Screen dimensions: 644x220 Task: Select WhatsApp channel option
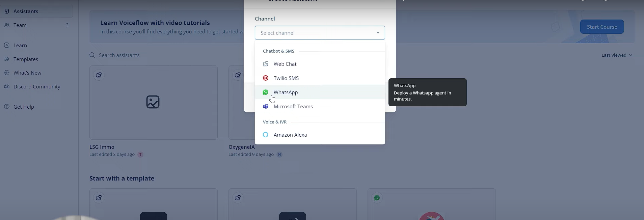(x=320, y=92)
